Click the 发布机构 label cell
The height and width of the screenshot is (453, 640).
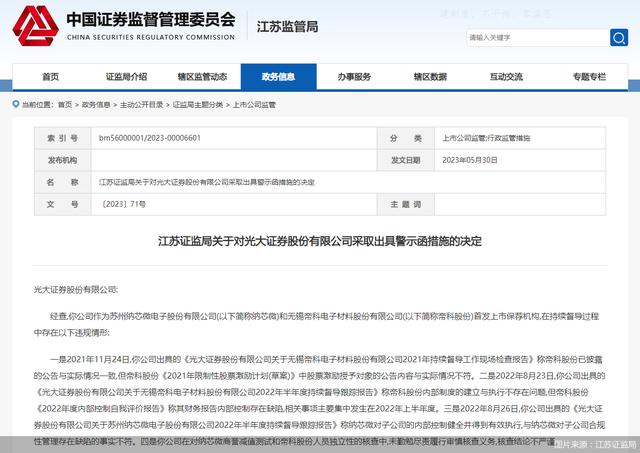62,160
